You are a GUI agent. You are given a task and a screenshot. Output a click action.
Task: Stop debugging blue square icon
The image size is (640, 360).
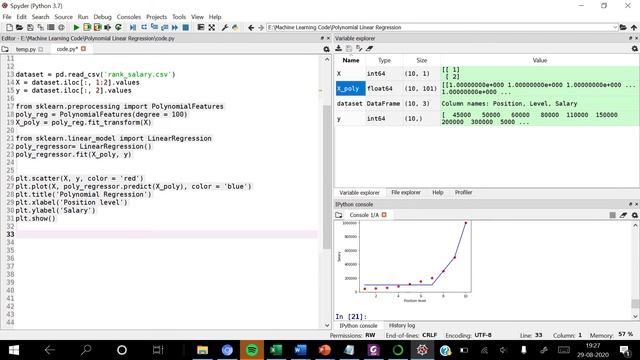(186, 27)
